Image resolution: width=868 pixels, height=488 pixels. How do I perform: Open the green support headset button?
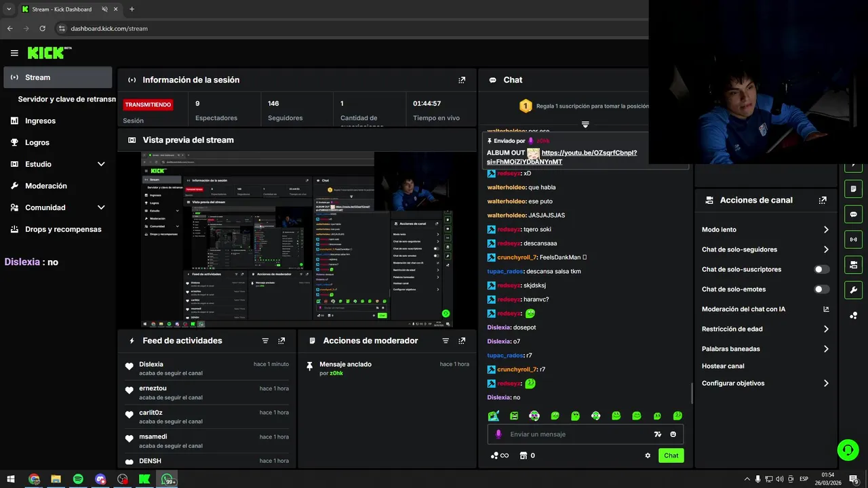click(847, 449)
